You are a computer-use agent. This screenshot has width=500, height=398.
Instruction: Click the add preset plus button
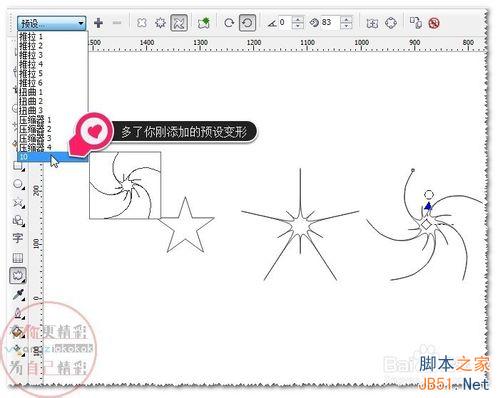[98, 23]
